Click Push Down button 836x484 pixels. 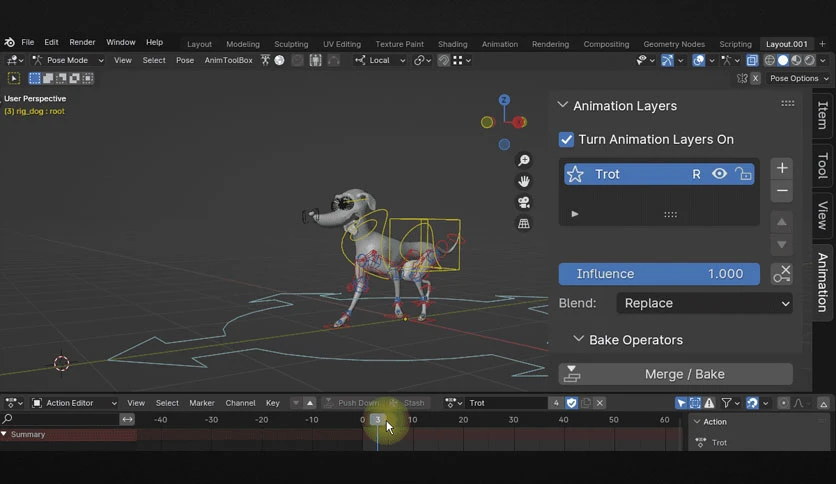coord(352,403)
